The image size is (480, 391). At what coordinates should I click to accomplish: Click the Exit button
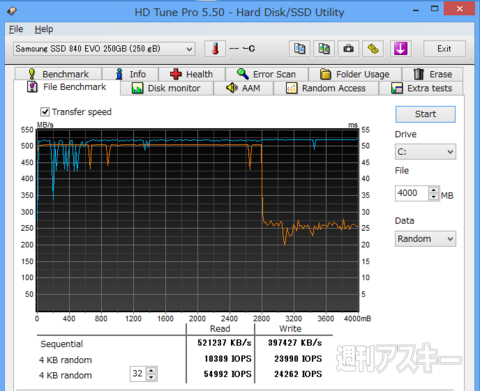(x=444, y=49)
